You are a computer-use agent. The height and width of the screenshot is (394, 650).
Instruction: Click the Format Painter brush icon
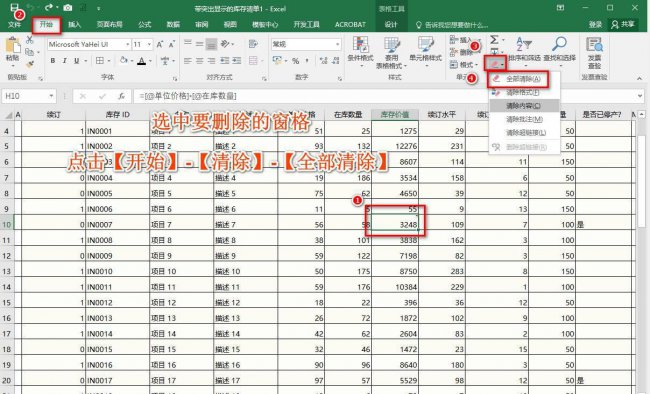tap(29, 64)
